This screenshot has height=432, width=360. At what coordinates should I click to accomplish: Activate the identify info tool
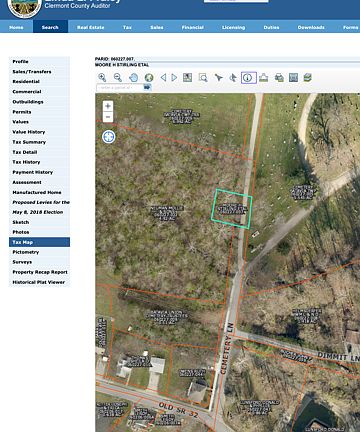[249, 78]
